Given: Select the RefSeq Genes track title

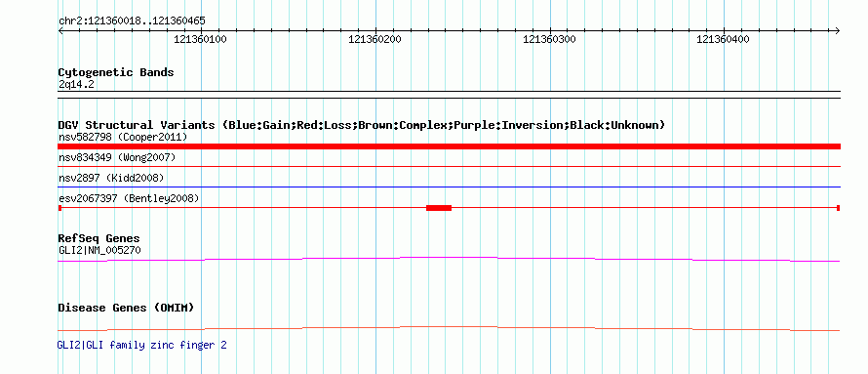Looking at the screenshot, I should pyautogui.click(x=99, y=239).
